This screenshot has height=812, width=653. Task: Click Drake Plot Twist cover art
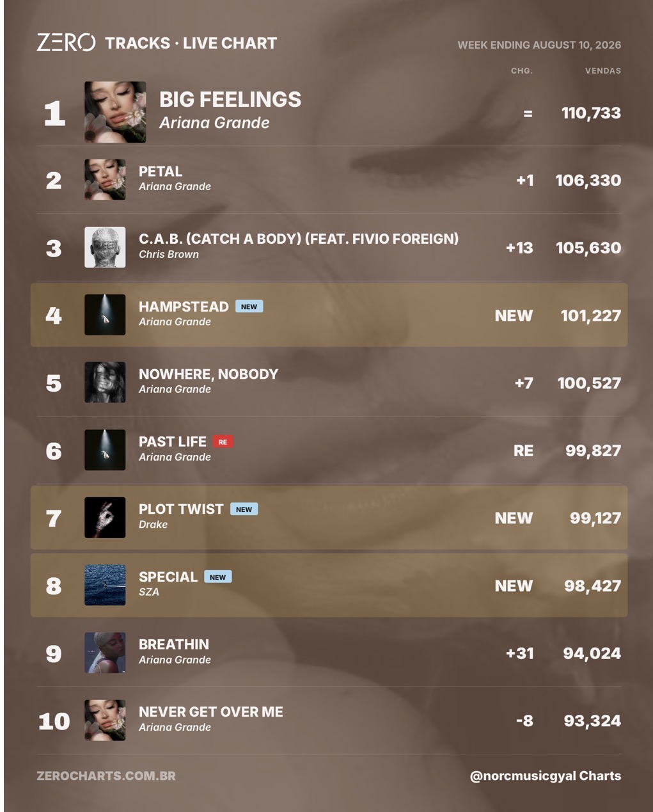tap(105, 518)
